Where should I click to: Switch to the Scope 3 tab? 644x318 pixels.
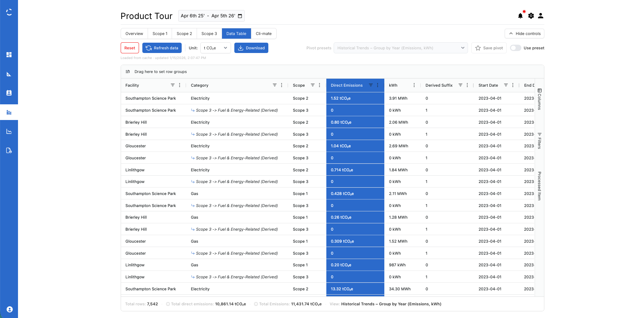pos(209,33)
